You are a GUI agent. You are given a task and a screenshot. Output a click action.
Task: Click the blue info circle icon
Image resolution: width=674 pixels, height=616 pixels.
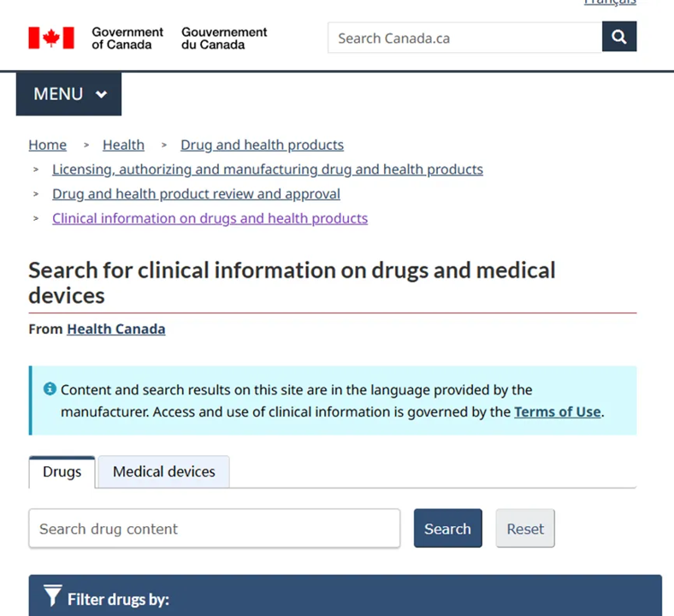50,389
